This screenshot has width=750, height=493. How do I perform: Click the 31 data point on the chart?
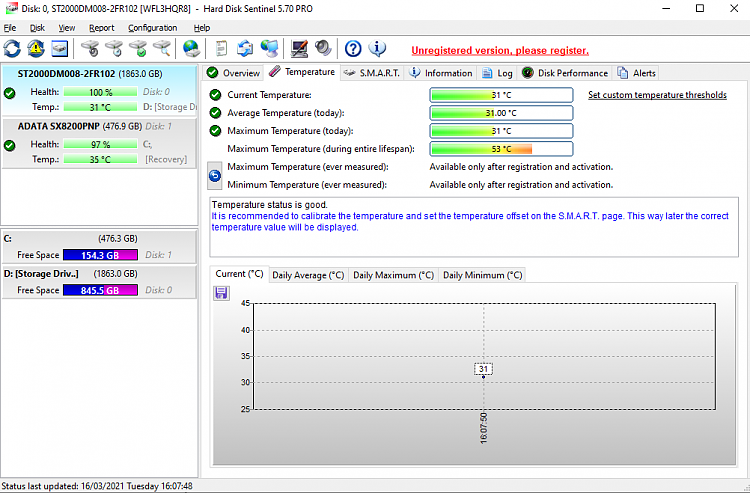click(484, 370)
